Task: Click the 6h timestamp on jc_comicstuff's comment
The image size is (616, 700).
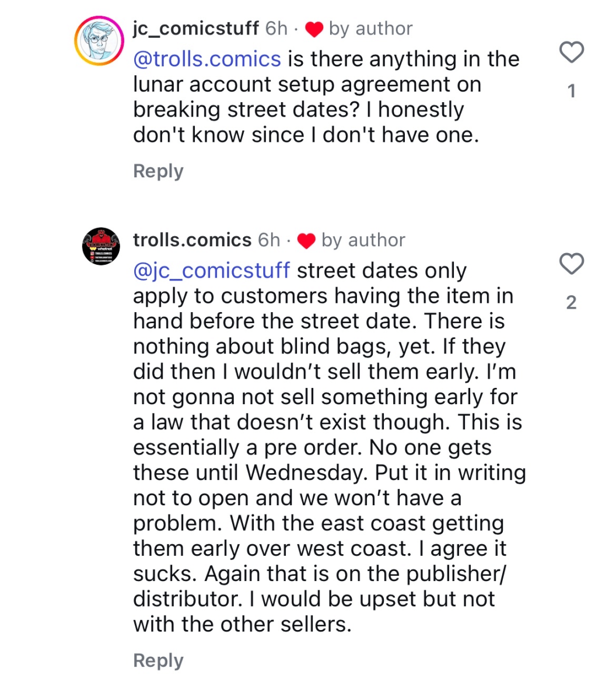Action: pyautogui.click(x=276, y=29)
